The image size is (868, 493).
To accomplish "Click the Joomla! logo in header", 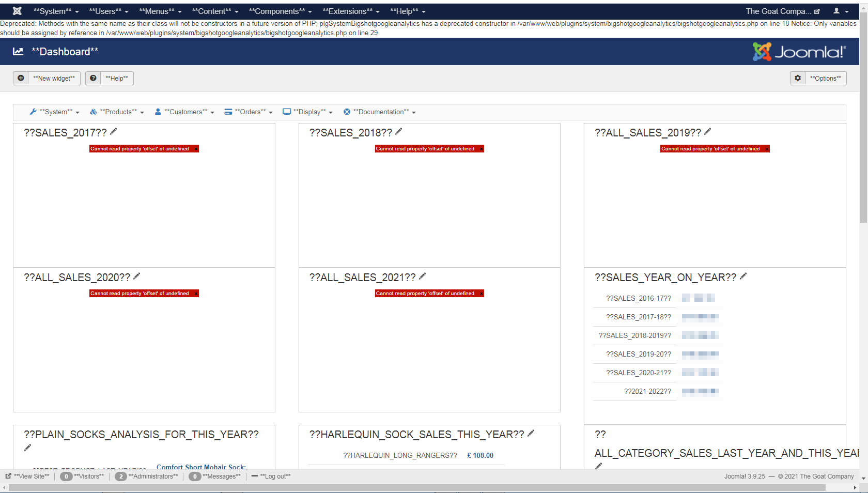I will click(799, 52).
